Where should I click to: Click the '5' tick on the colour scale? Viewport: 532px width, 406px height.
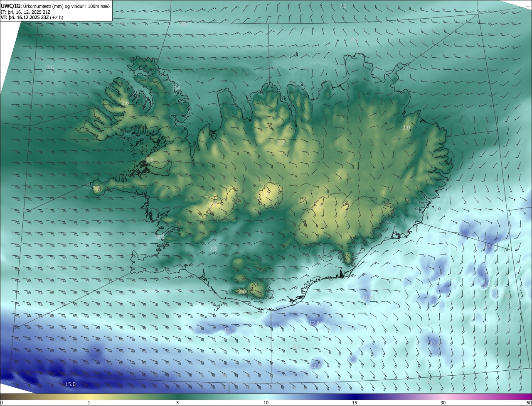(x=177, y=403)
